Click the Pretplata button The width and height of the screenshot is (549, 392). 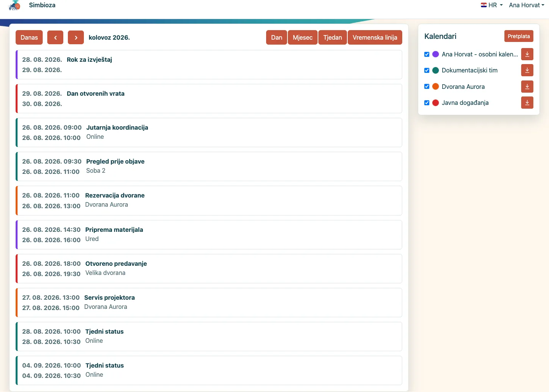[x=519, y=36]
